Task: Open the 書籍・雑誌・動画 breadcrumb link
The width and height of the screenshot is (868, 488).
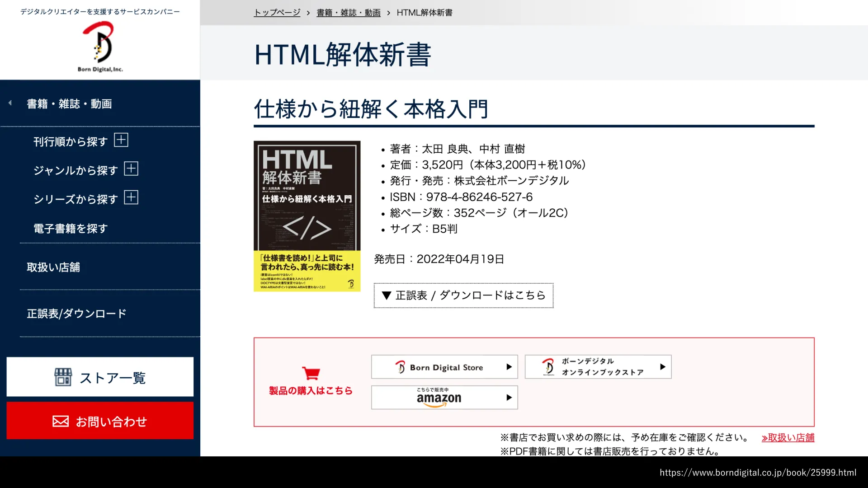Action: (x=348, y=13)
